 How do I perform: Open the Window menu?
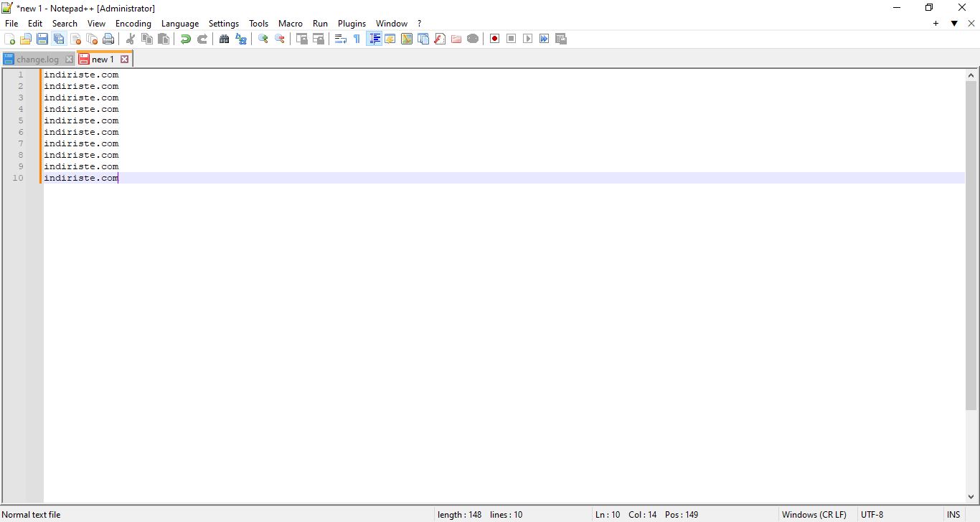392,24
